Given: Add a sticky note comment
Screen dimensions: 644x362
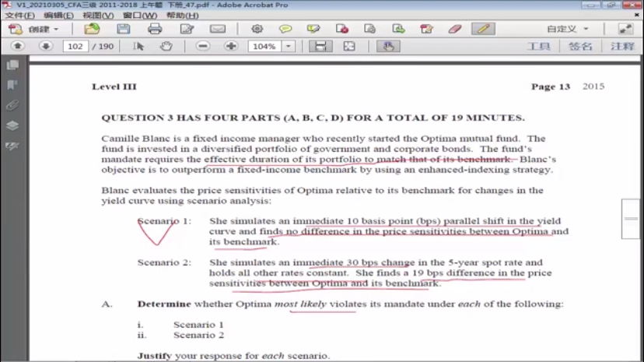Looking at the screenshot, I should tap(285, 29).
